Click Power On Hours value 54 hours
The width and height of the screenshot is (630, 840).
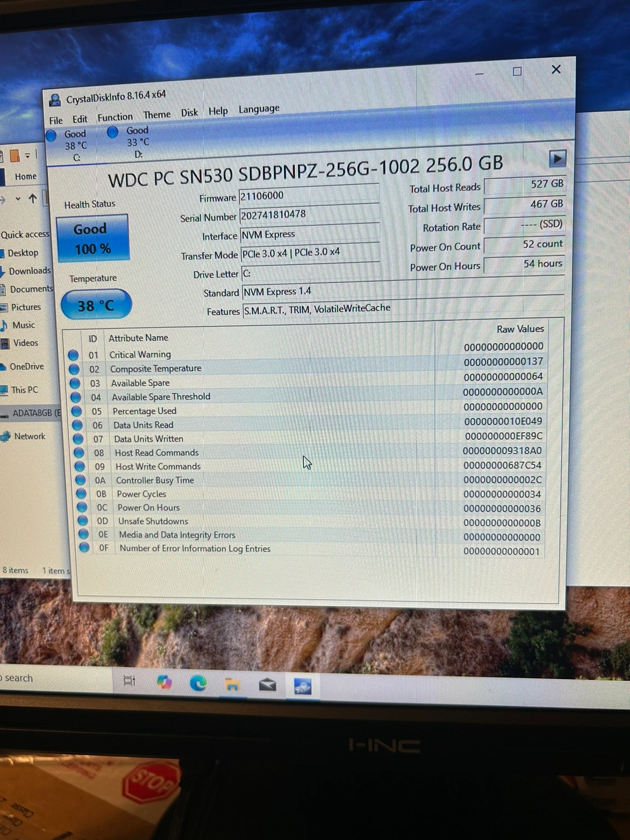(x=525, y=264)
